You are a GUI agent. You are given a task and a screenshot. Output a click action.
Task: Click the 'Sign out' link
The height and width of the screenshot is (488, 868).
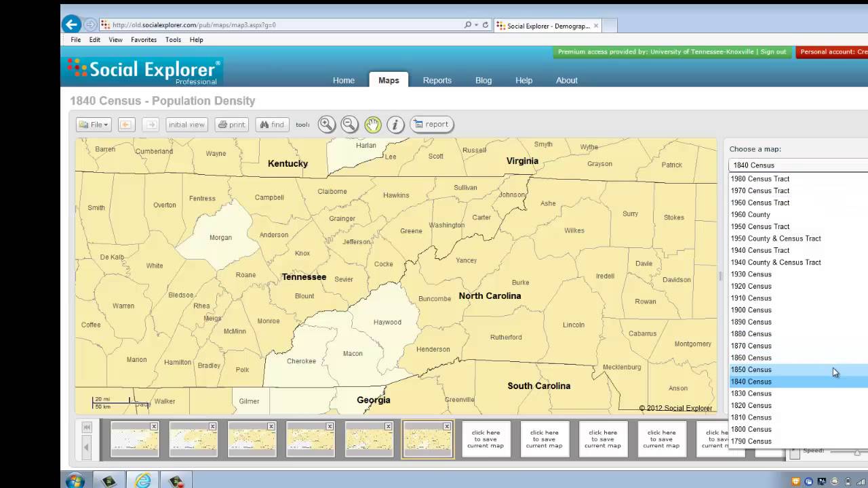[x=773, y=52]
